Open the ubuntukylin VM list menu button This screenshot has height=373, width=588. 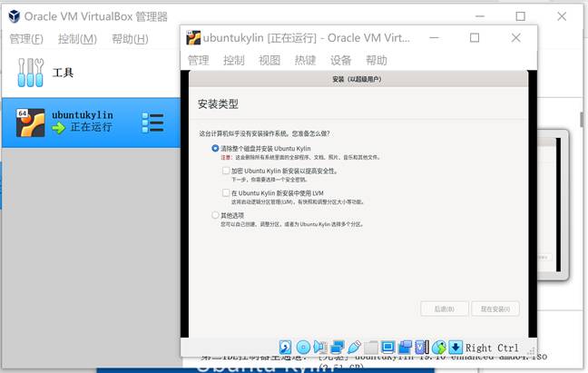tap(152, 122)
